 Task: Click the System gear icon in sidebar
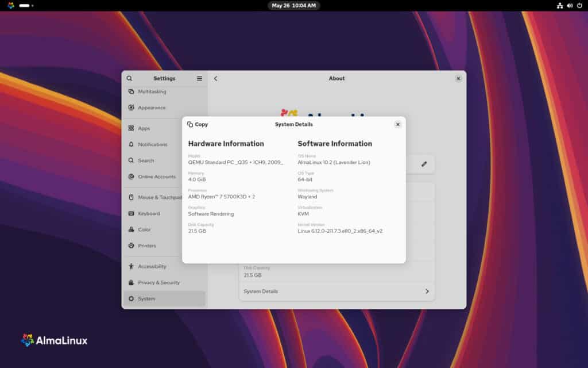pyautogui.click(x=131, y=299)
